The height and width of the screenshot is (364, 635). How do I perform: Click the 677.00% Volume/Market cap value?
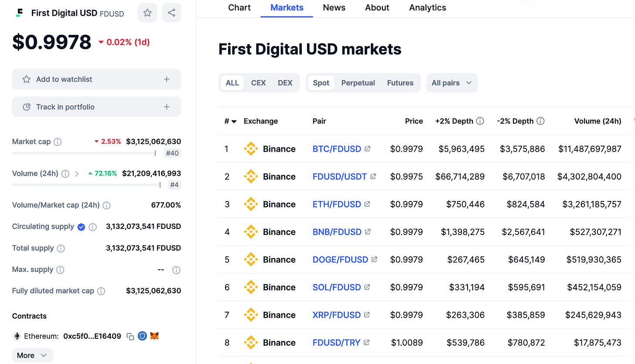pos(166,205)
